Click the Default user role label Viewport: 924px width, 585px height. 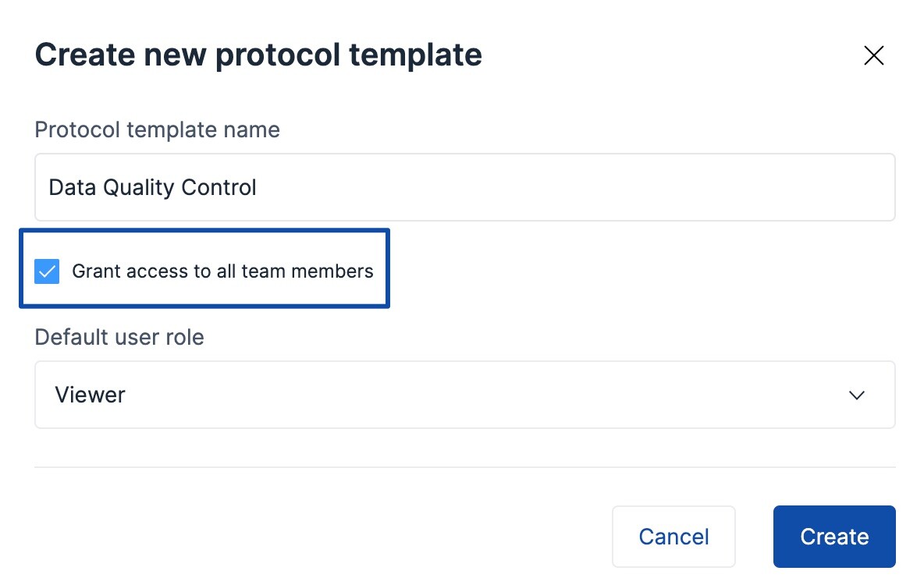119,337
